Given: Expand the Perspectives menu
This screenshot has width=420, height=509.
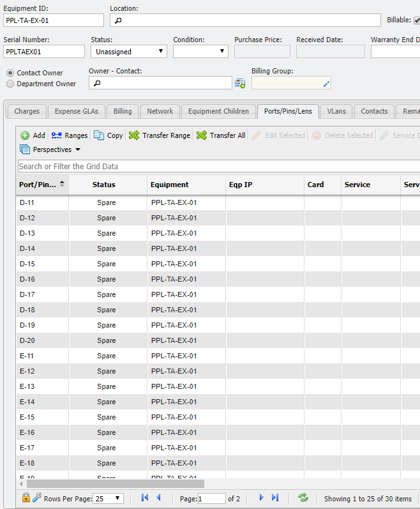Looking at the screenshot, I should pos(50,149).
